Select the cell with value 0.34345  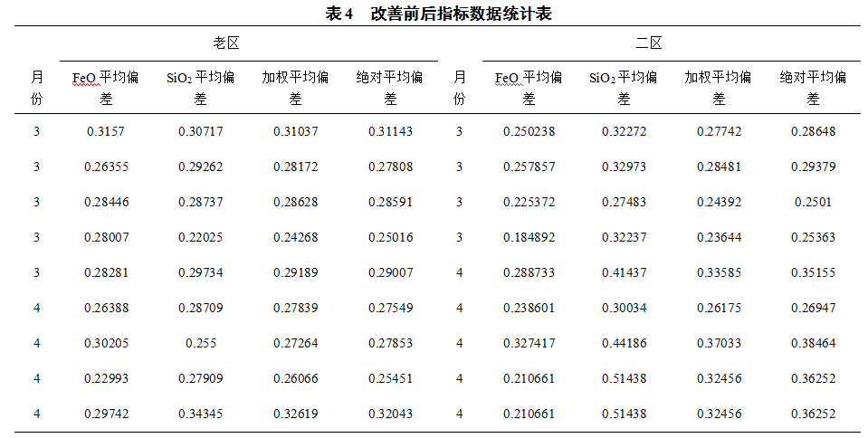click(201, 414)
